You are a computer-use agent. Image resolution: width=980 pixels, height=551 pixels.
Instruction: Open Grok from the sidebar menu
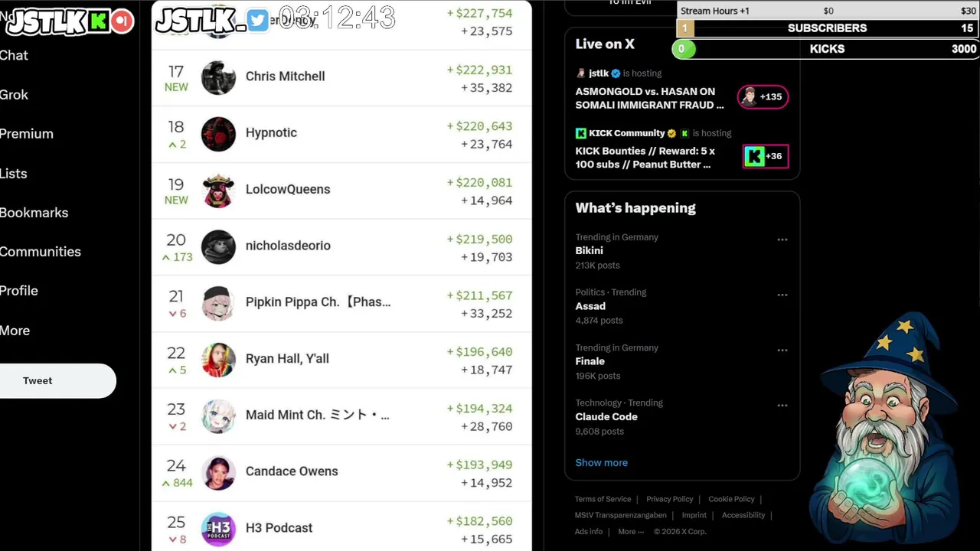(14, 95)
